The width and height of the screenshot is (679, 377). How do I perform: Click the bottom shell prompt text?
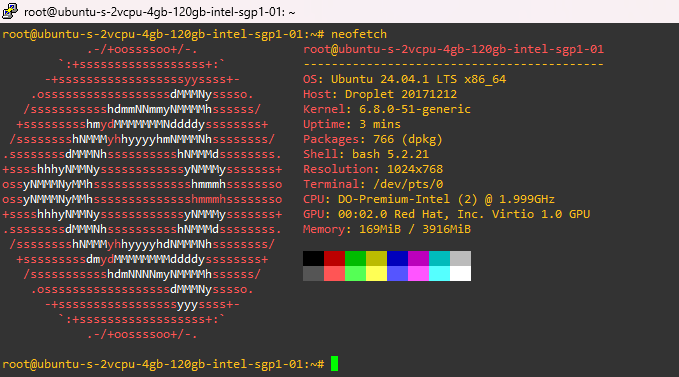tap(163, 364)
